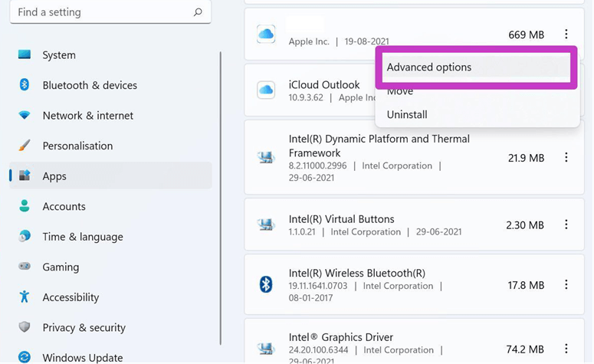Select Intel Graphics Driver title
The width and height of the screenshot is (594, 364).
[340, 337]
